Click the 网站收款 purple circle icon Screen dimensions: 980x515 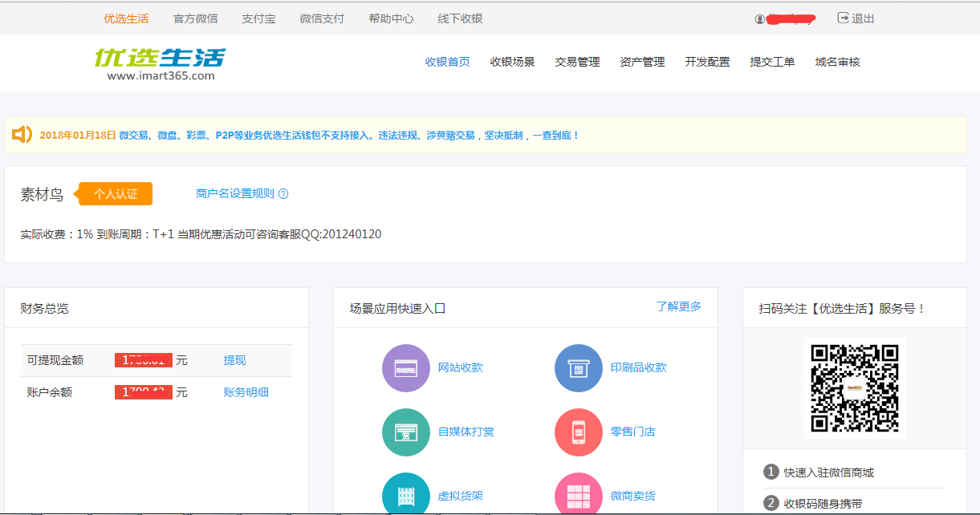pos(406,368)
